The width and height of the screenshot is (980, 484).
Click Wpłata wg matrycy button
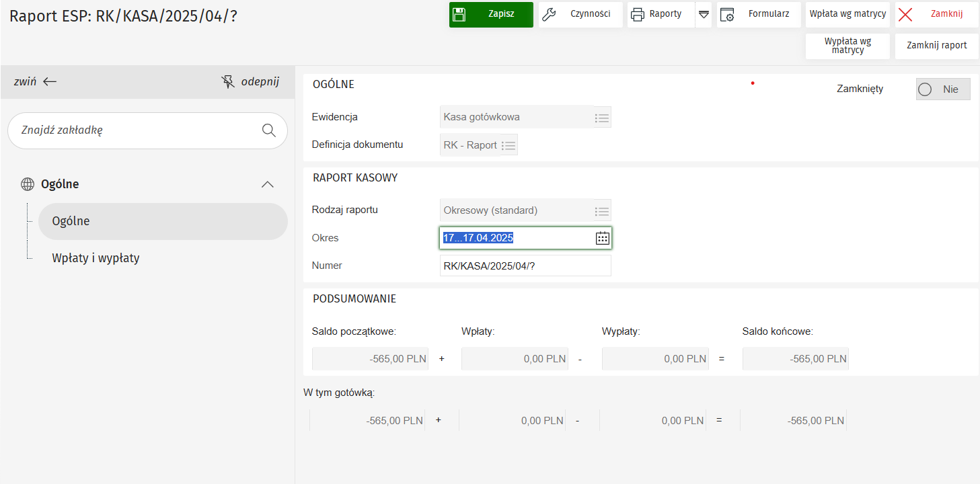[x=847, y=14]
